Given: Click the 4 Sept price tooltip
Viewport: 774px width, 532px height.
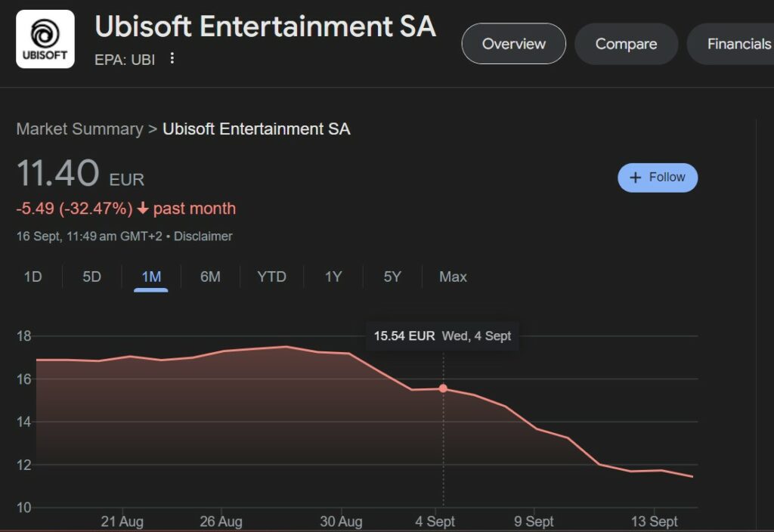Looking at the screenshot, I should [x=442, y=336].
